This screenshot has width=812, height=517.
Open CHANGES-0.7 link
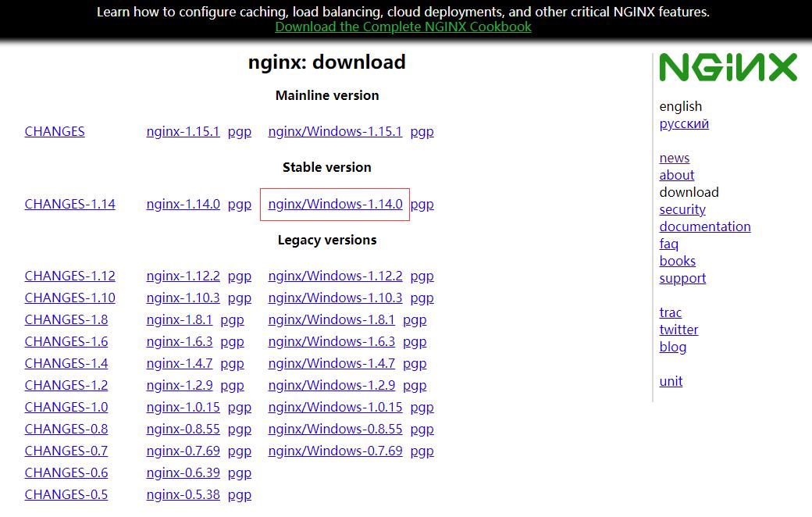click(x=66, y=451)
